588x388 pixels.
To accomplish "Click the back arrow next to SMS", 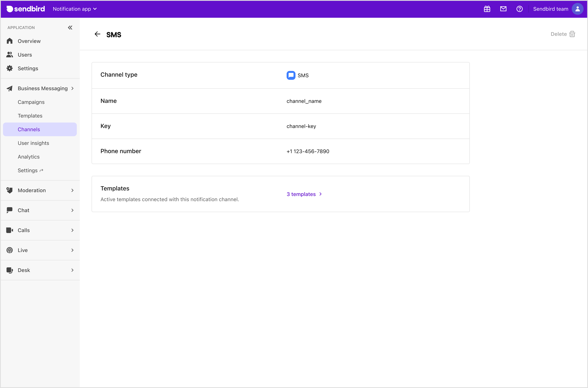I will [97, 34].
